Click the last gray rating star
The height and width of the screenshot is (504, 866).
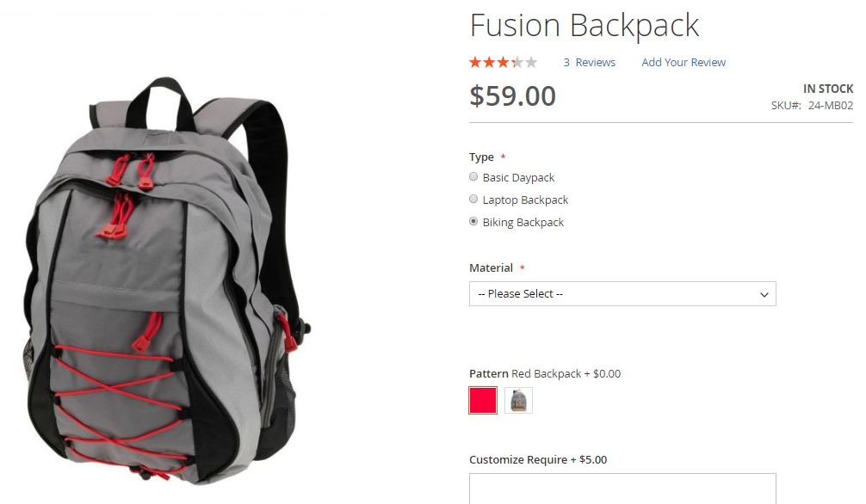531,63
